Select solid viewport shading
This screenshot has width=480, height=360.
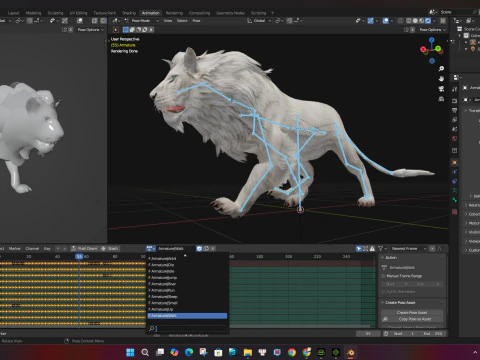[415, 21]
